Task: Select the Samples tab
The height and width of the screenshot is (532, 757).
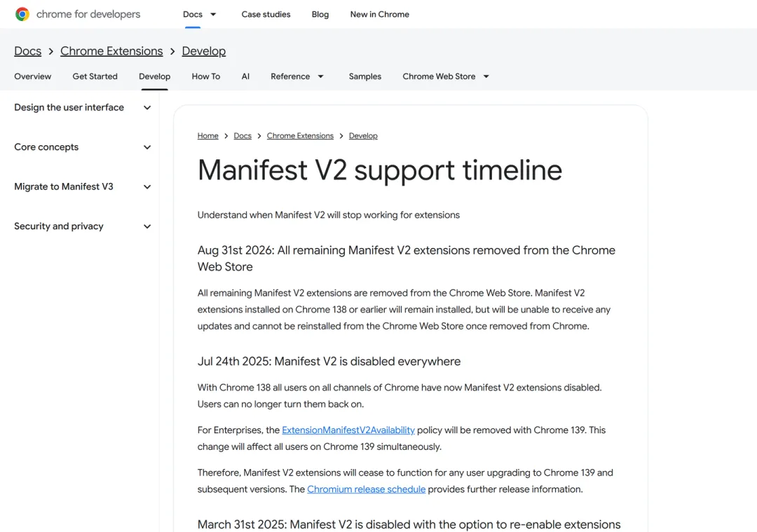Action: 365,76
